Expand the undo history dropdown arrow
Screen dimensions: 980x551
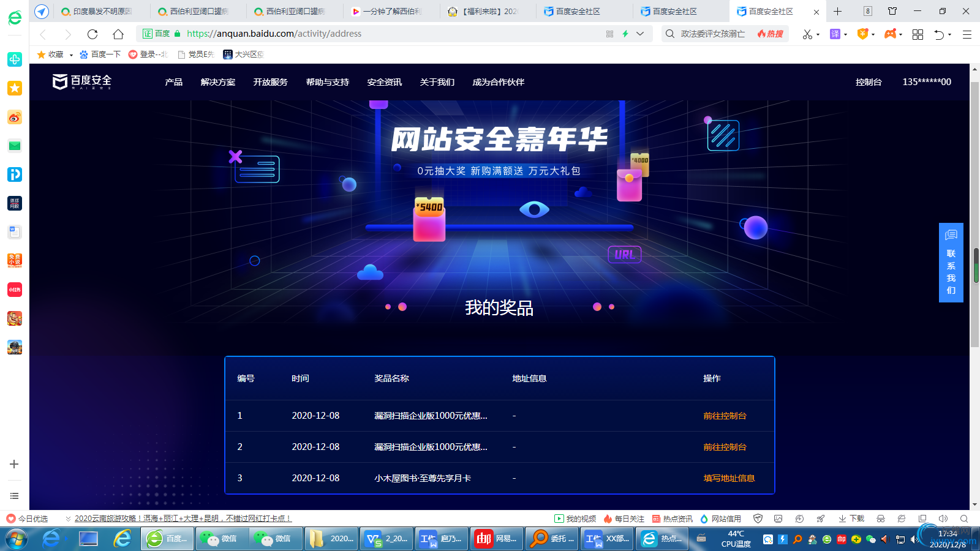click(x=950, y=35)
